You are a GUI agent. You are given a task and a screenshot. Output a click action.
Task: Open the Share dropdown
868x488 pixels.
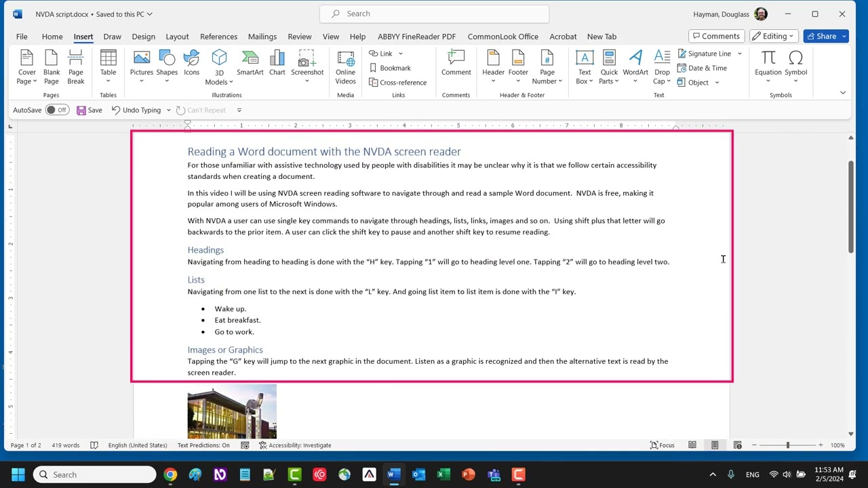pos(844,37)
